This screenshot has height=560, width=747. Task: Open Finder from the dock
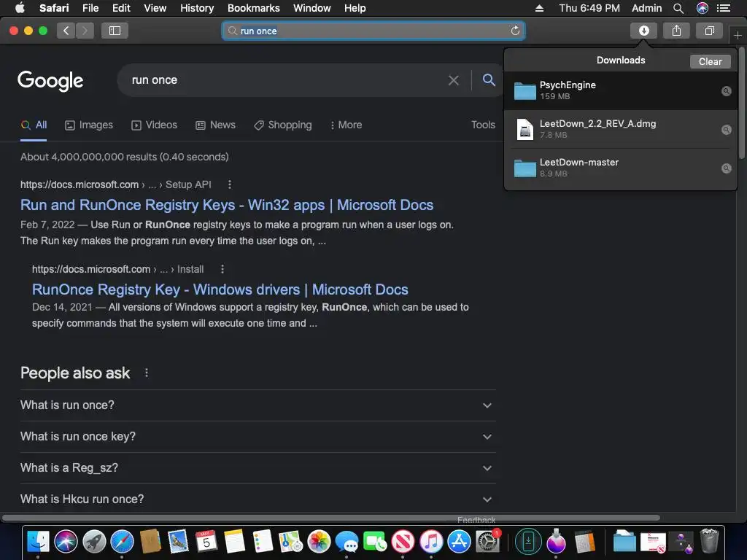(38, 542)
